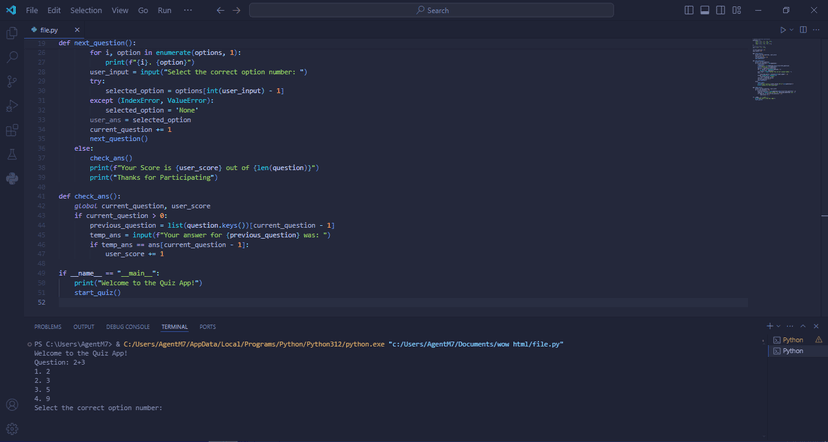Open the Selection menu

click(x=86, y=11)
